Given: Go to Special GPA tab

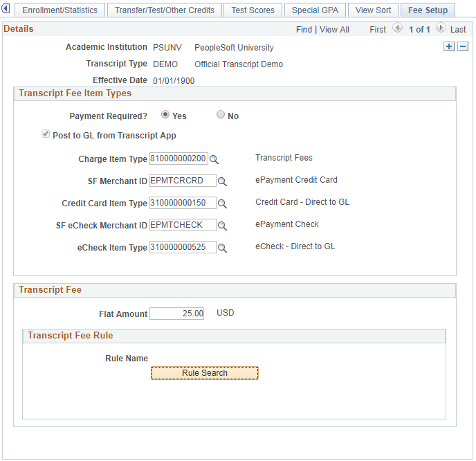Looking at the screenshot, I should tap(315, 10).
